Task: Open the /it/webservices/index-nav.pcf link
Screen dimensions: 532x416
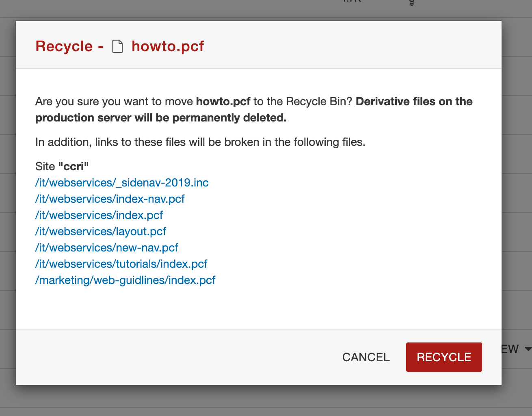Action: pyautogui.click(x=110, y=199)
